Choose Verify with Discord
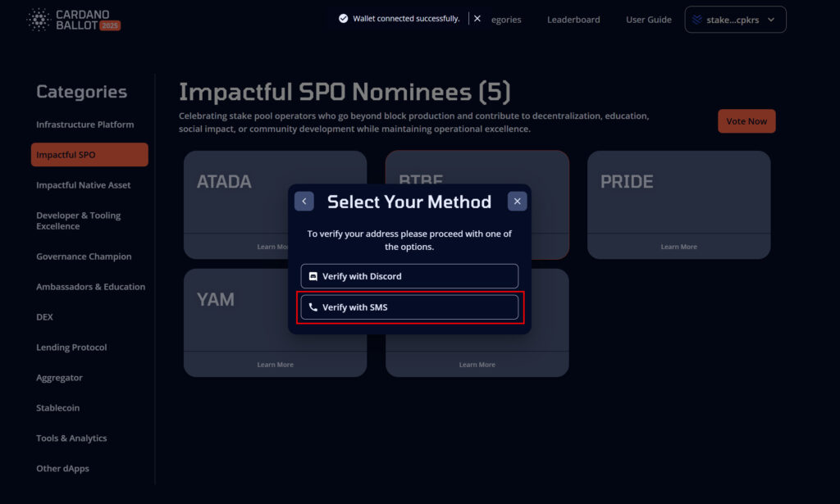The height and width of the screenshot is (504, 840). coord(409,276)
